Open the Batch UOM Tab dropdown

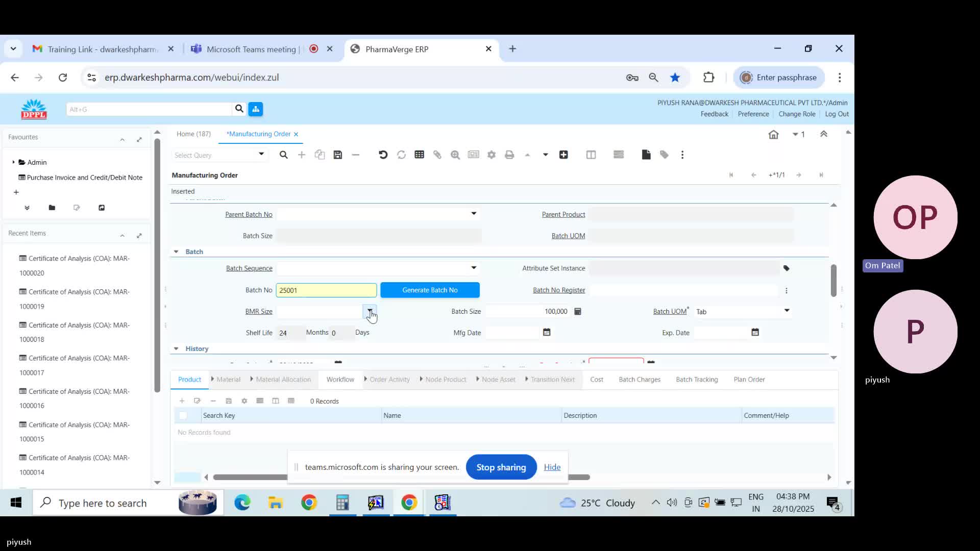(x=787, y=311)
